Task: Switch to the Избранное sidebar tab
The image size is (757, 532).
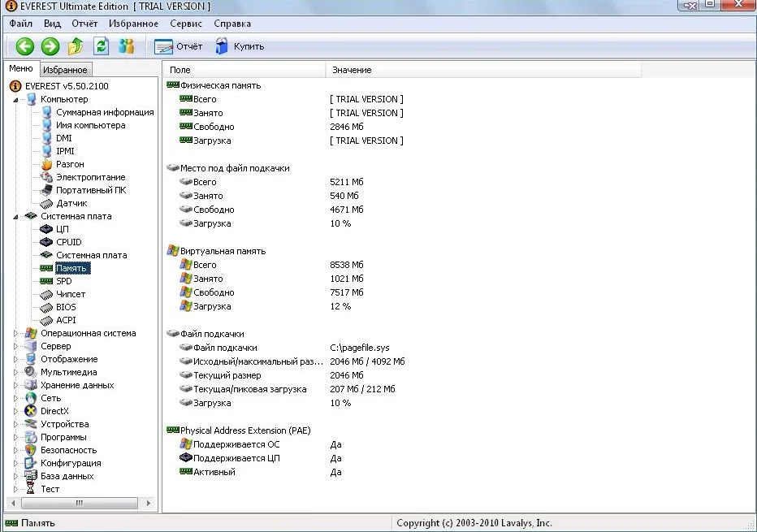Action: coord(65,70)
